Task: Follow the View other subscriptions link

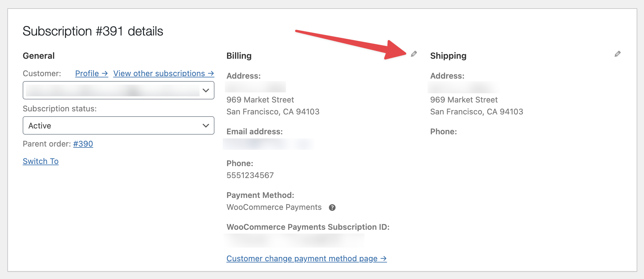Action: point(163,74)
